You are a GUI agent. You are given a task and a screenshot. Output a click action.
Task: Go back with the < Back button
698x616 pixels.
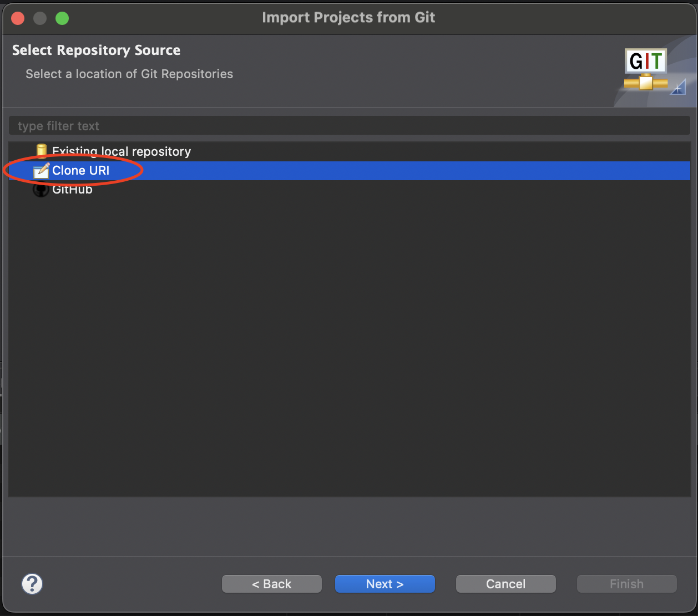271,584
